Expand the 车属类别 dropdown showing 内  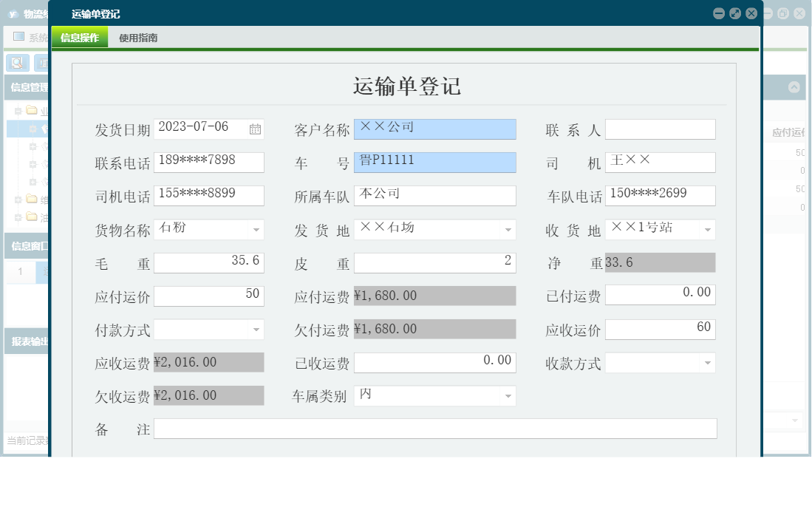tap(508, 395)
